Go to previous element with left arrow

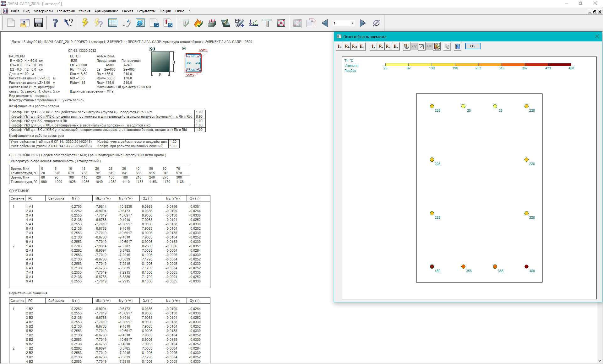pyautogui.click(x=325, y=23)
